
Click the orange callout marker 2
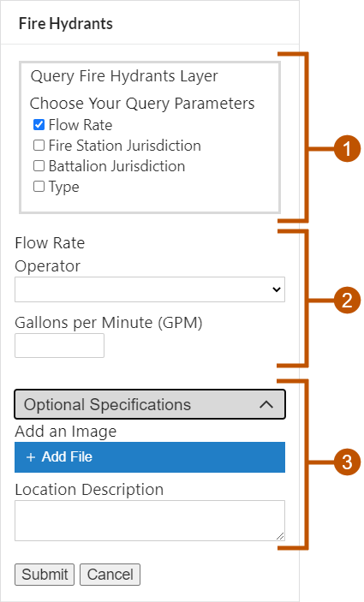347,300
